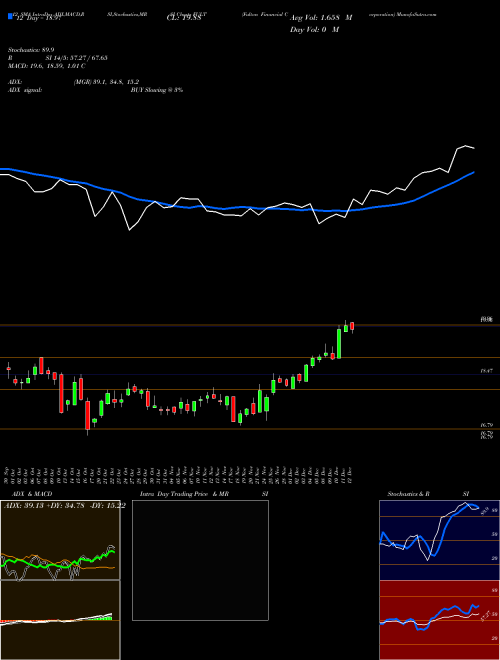The height and width of the screenshot is (660, 500).
Task: Click the 'ADX signal:' label
Action: [24, 90]
